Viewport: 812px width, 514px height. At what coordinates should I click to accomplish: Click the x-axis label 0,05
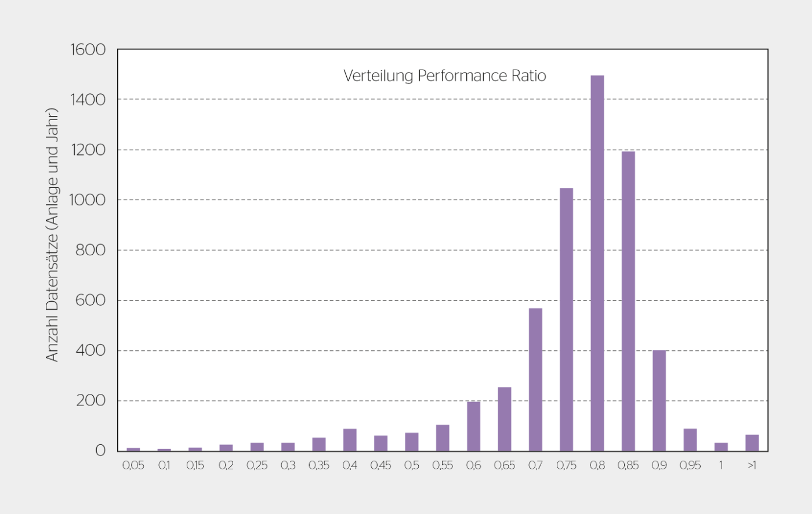[133, 465]
